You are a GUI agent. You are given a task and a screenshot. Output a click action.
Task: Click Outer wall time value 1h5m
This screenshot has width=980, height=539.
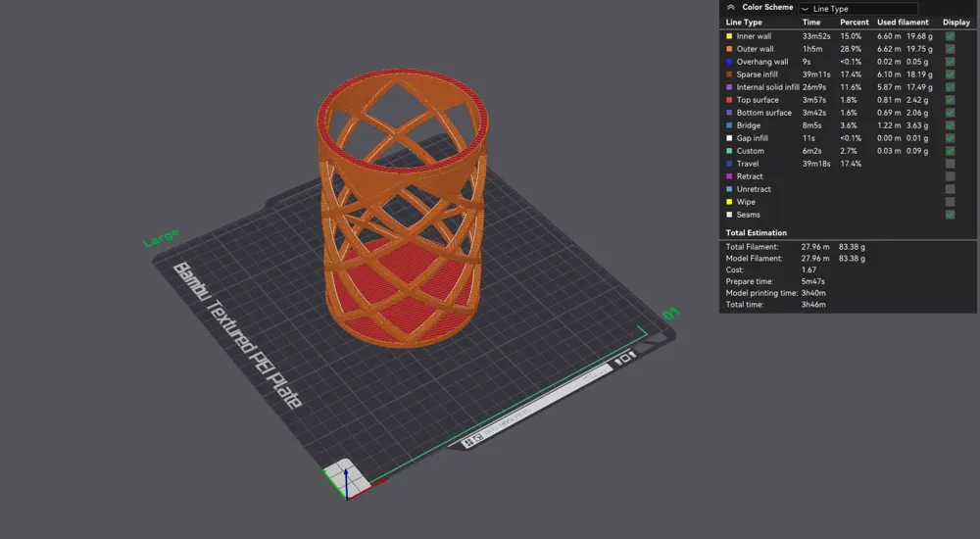click(812, 49)
